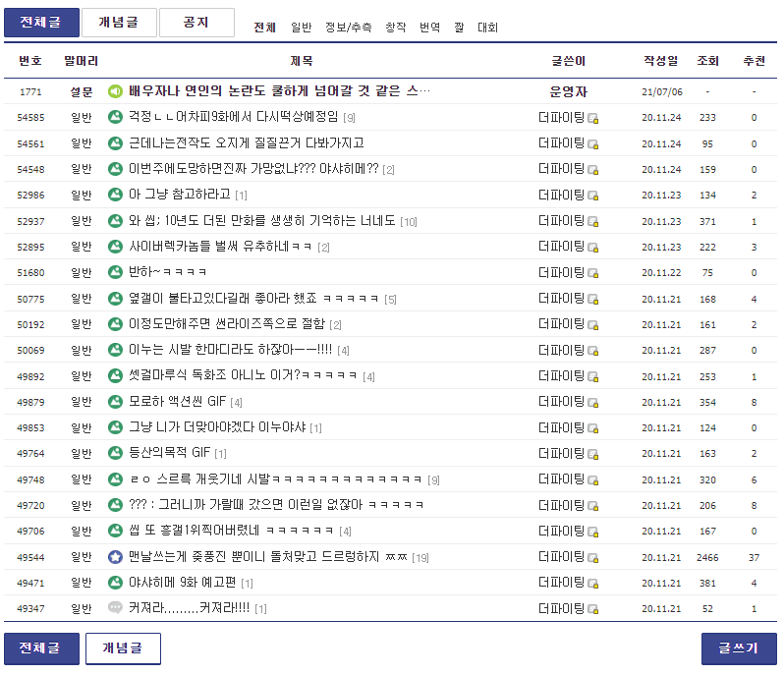Click date 20.11.22 in row 51680
The width and height of the screenshot is (784, 675).
click(x=661, y=273)
